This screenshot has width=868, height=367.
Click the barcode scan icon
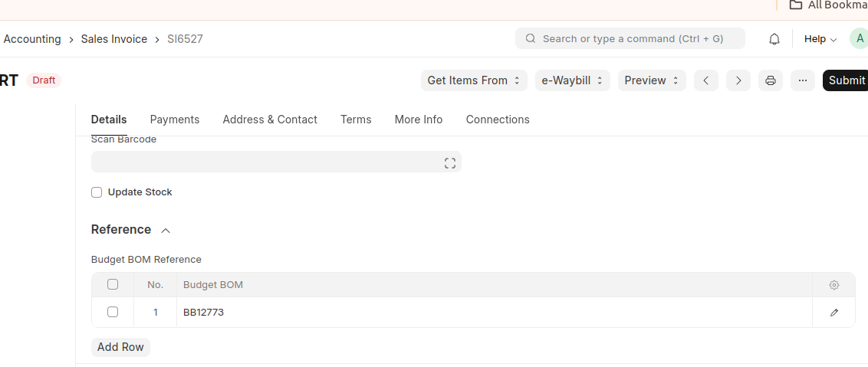(x=450, y=162)
